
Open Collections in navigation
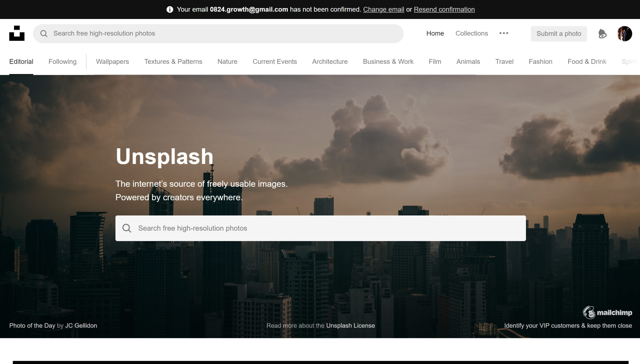coord(471,33)
